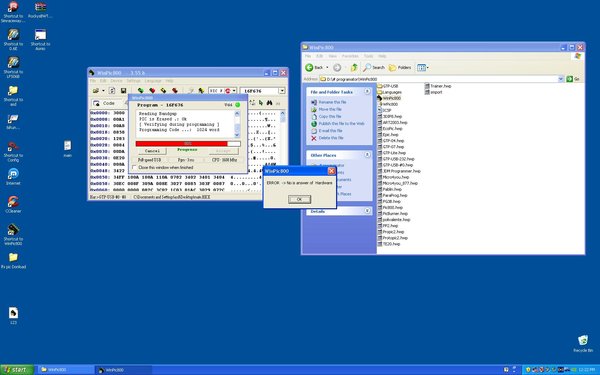
Task: Click the Start button
Action: [17, 370]
